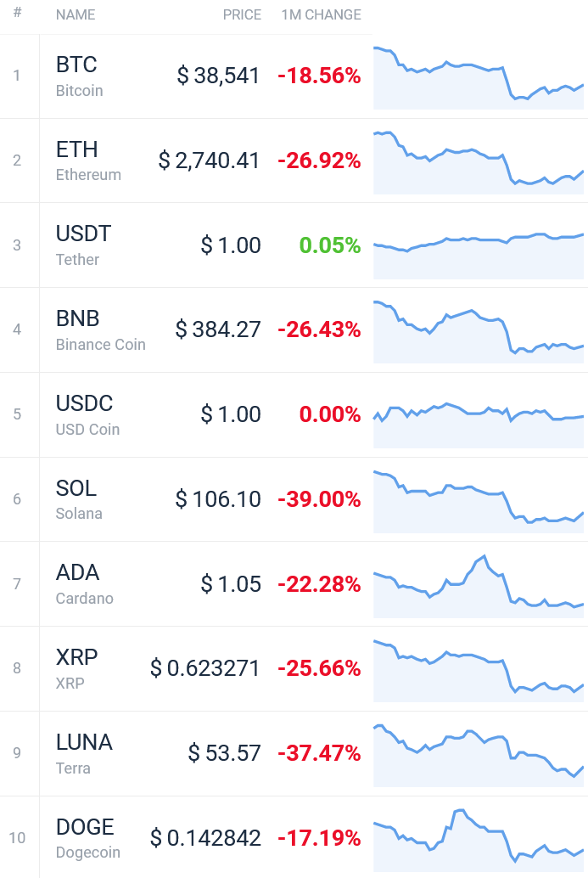Open the Dogecoin DOGE entry
This screenshot has width=588, height=878.
[88, 838]
